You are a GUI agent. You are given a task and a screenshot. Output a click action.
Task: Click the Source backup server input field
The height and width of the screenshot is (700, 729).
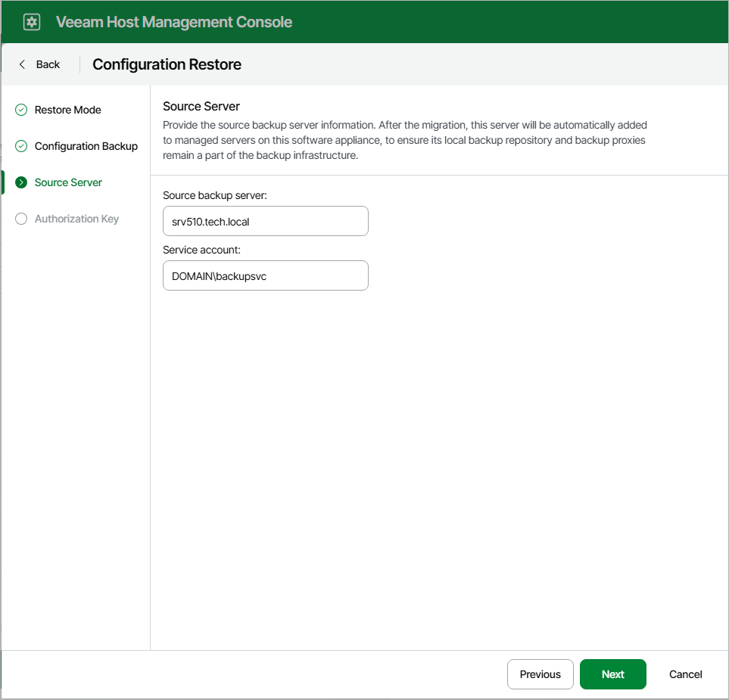pos(265,221)
